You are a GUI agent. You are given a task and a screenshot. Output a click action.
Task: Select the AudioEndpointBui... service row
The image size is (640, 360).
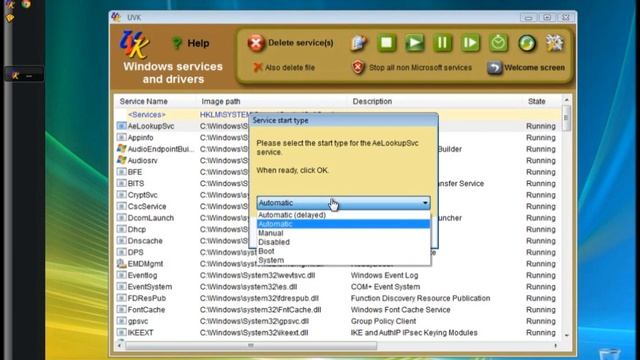(x=338, y=149)
